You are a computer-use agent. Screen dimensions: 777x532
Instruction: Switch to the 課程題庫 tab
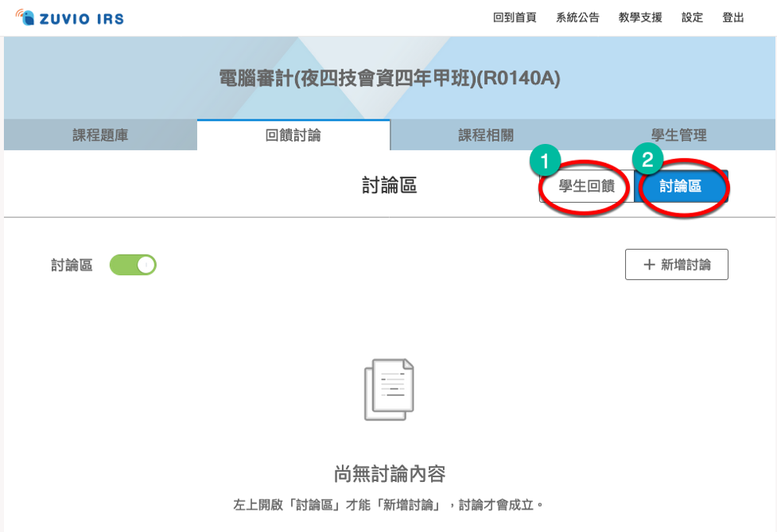pos(100,134)
